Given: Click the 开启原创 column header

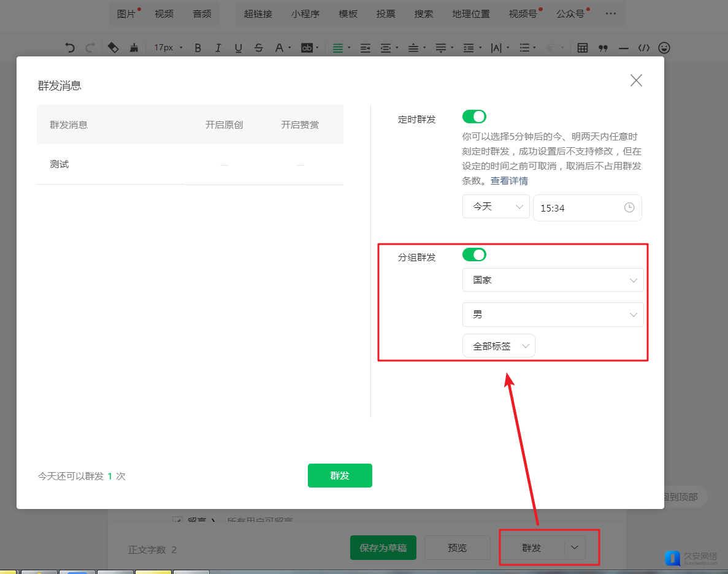Looking at the screenshot, I should point(224,125).
